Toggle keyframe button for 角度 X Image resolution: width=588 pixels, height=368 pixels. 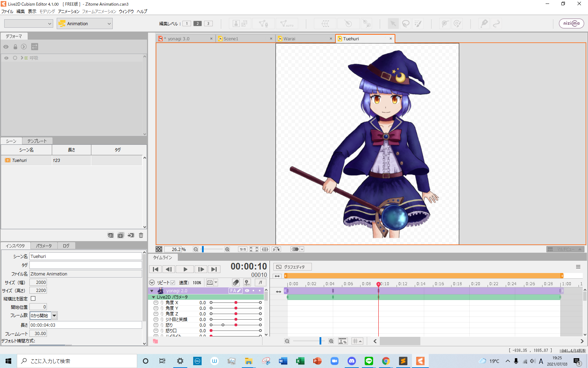[x=156, y=303]
